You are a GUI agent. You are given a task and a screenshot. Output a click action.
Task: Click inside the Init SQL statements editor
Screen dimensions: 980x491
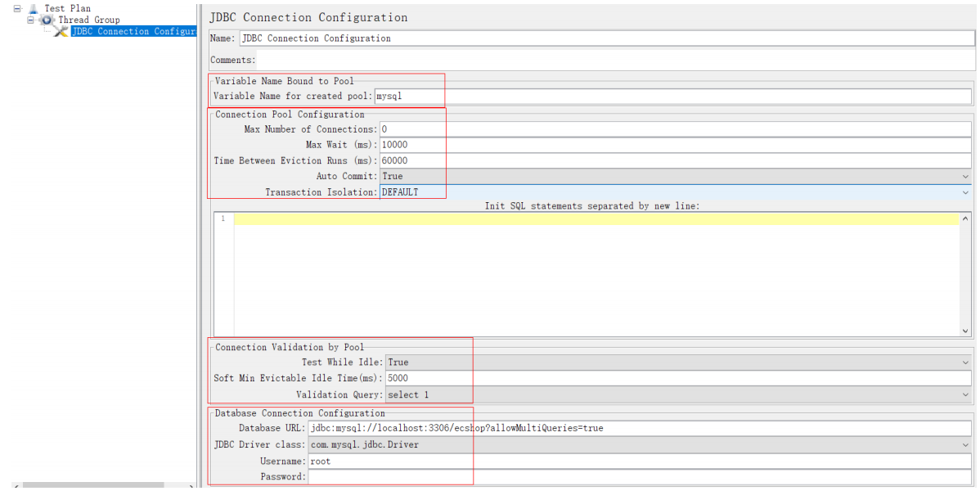[x=596, y=275]
